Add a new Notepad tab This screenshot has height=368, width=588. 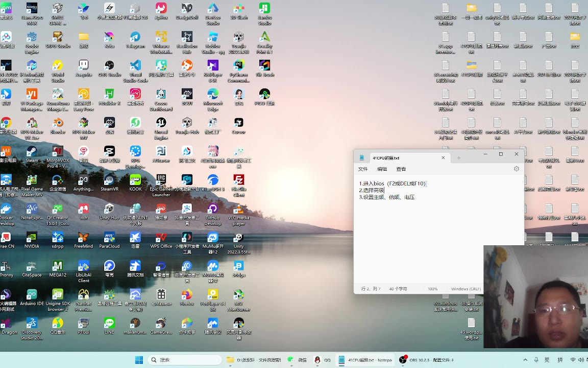click(459, 158)
